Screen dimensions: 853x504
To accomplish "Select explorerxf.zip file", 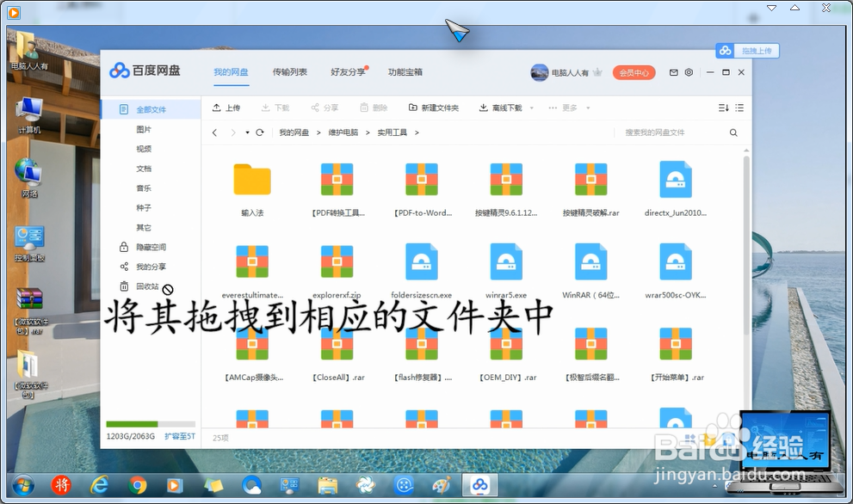I will coord(337,261).
